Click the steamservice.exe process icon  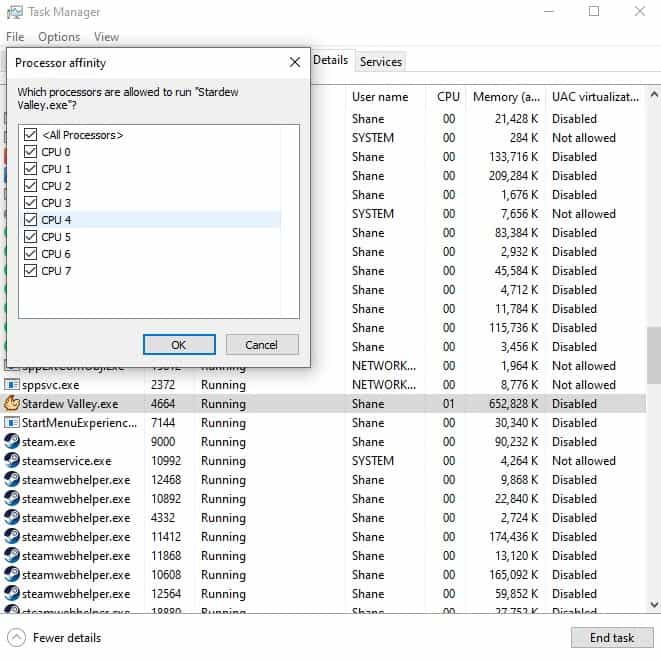[x=11, y=460]
